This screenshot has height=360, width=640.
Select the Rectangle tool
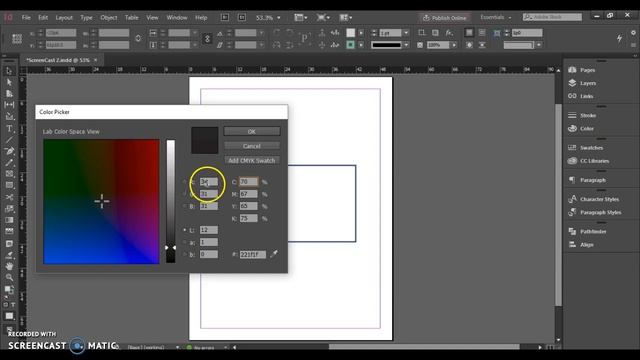tap(9, 185)
